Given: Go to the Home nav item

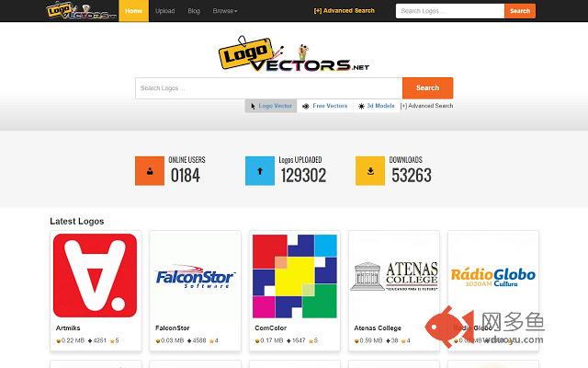Looking at the screenshot, I should point(133,11).
